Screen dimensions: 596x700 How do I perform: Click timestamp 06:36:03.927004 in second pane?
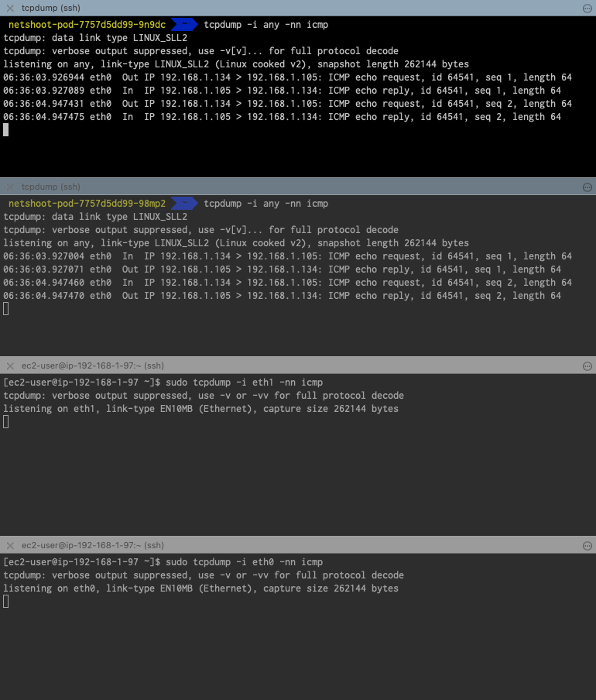click(x=43, y=256)
